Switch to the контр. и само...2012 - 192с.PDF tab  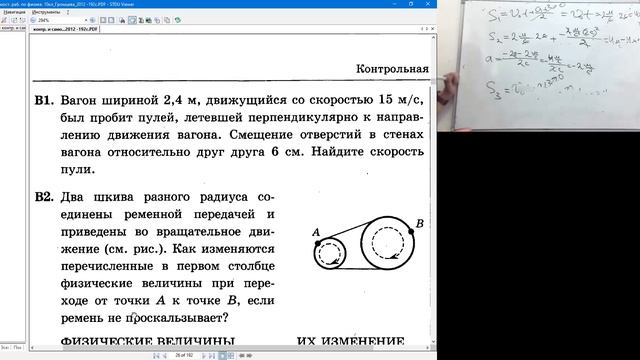coord(65,29)
